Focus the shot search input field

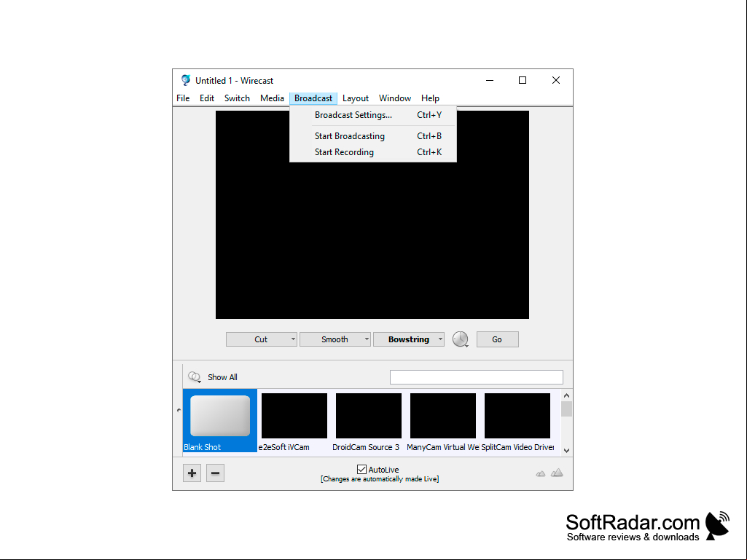[x=477, y=377]
